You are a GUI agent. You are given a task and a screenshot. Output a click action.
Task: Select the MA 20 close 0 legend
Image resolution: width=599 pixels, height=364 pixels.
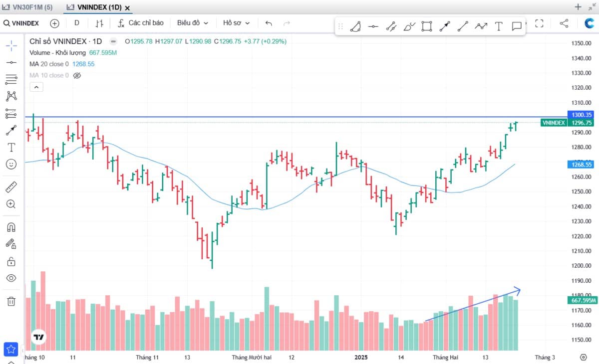pos(49,64)
